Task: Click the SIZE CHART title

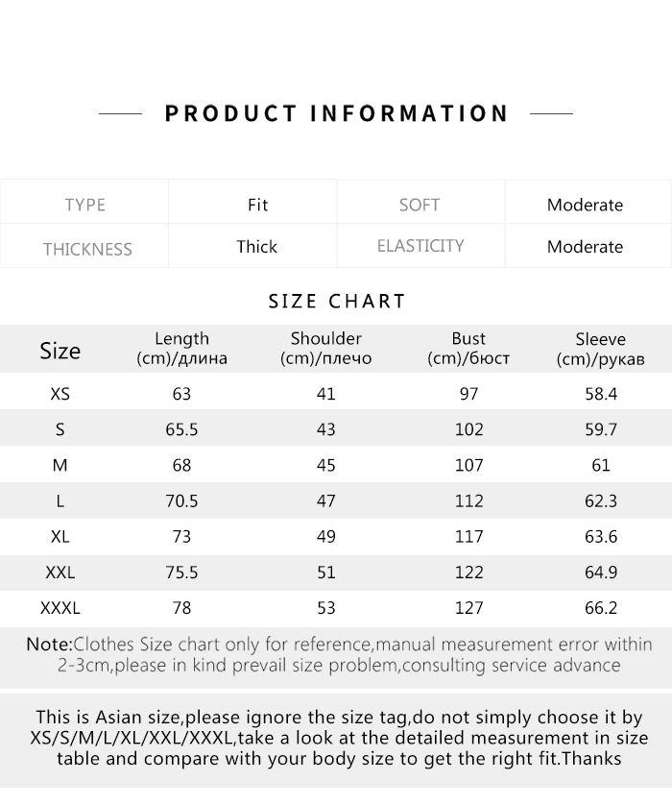Action: pos(337,302)
